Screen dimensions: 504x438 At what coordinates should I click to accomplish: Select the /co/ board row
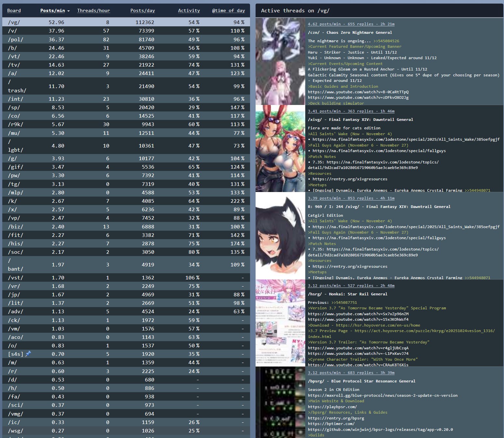coord(126,116)
